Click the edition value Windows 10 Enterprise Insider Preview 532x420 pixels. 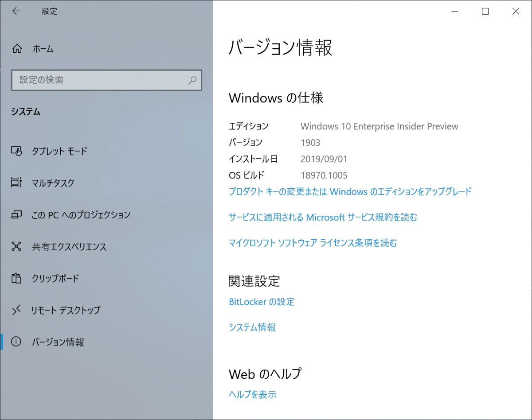pos(379,126)
